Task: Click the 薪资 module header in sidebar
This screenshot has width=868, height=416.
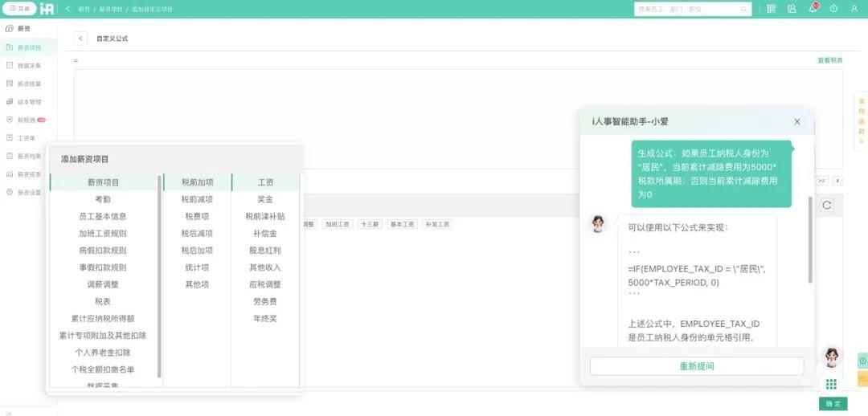Action: click(18, 28)
